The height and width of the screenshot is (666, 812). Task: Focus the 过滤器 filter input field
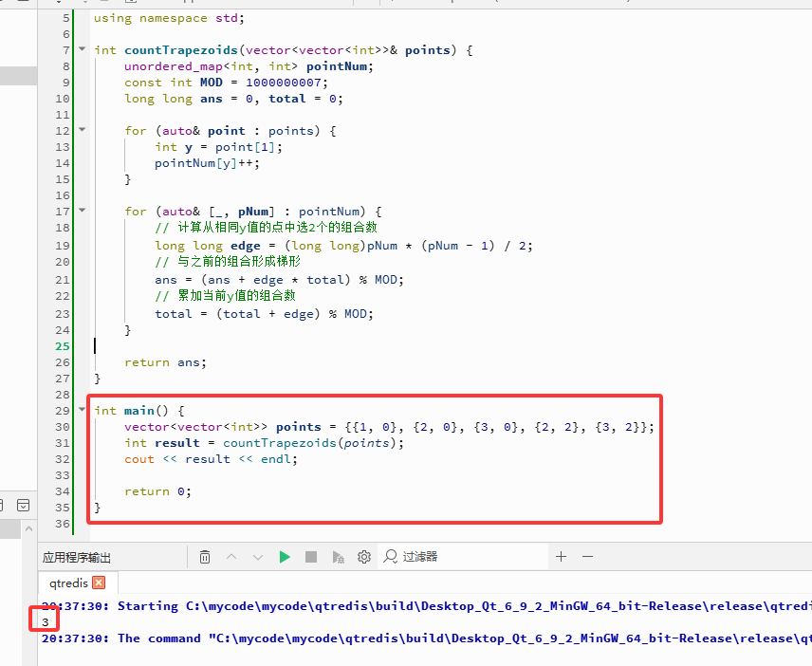click(464, 557)
